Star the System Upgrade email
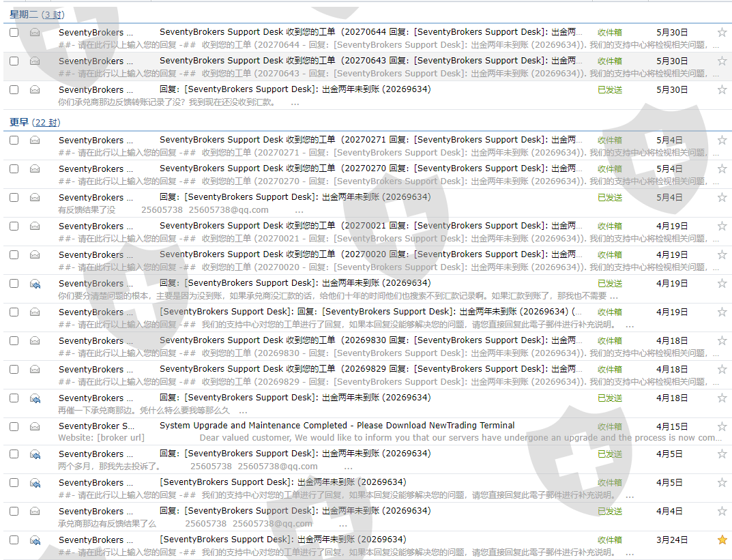Image resolution: width=732 pixels, height=560 pixels. [x=722, y=426]
